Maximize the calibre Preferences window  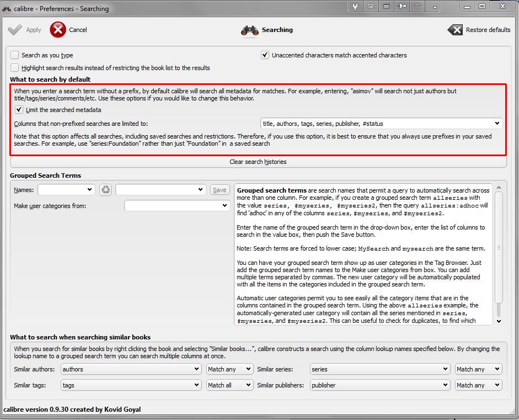coord(482,6)
